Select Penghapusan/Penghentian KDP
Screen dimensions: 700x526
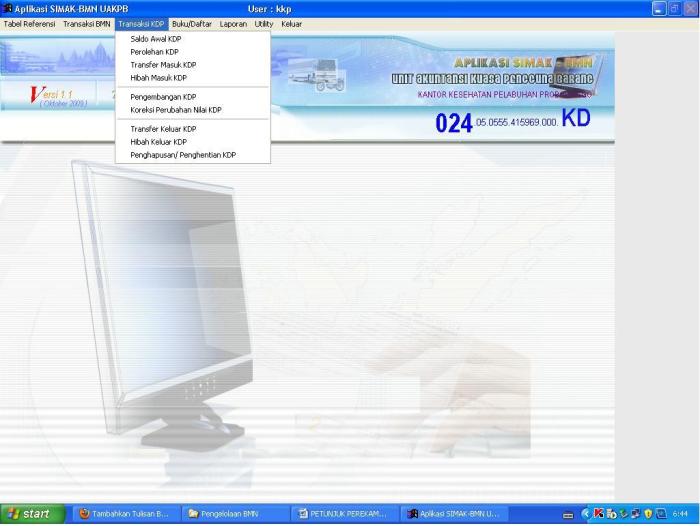(183, 155)
